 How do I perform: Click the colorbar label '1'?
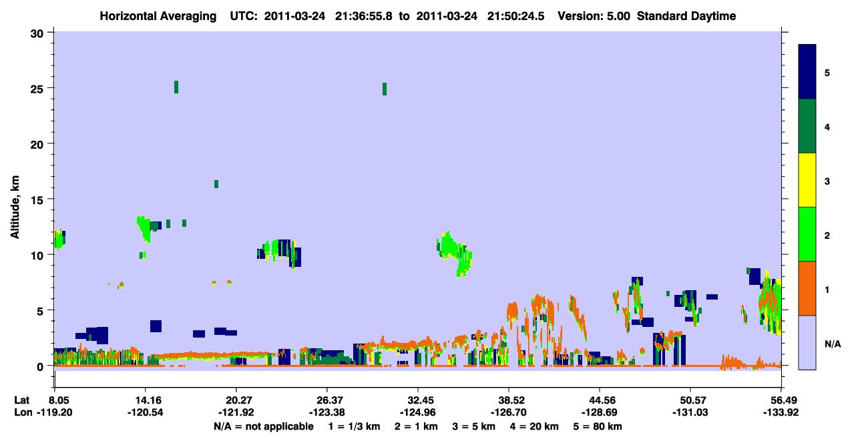point(827,289)
